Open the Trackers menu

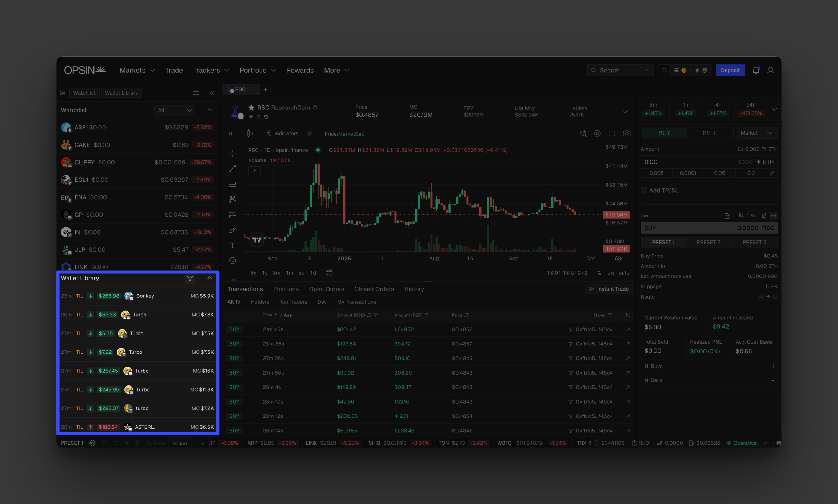pos(211,70)
